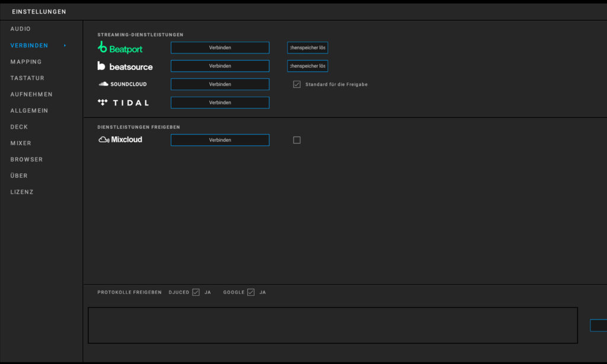Click the Streaming-Dienstleistungen heading
607x364 pixels.
[x=140, y=34]
